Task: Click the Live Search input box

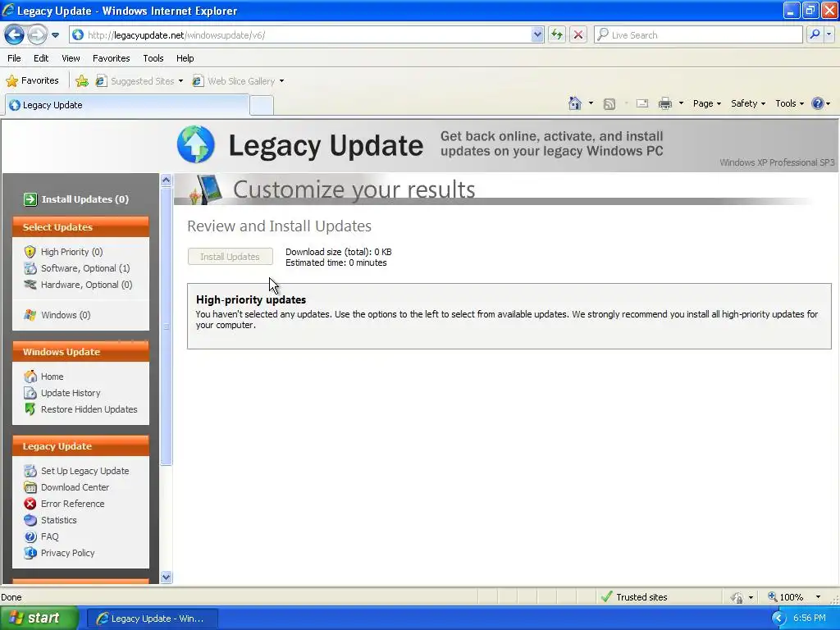Action: 698,35
